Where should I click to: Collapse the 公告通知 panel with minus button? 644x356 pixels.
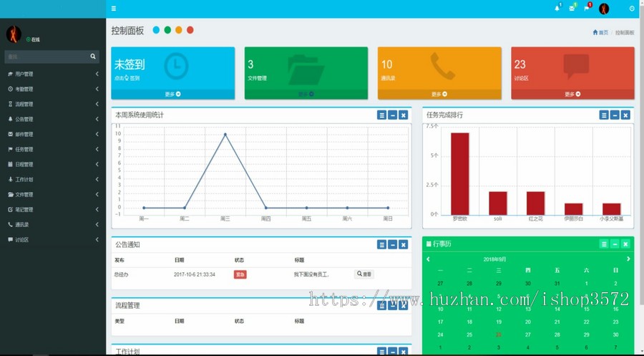point(393,244)
